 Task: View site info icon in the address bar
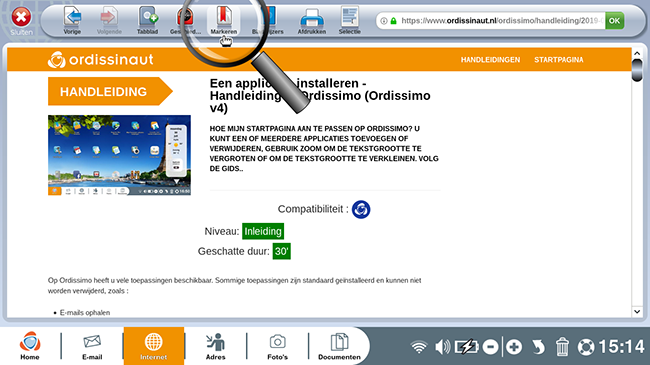click(384, 21)
